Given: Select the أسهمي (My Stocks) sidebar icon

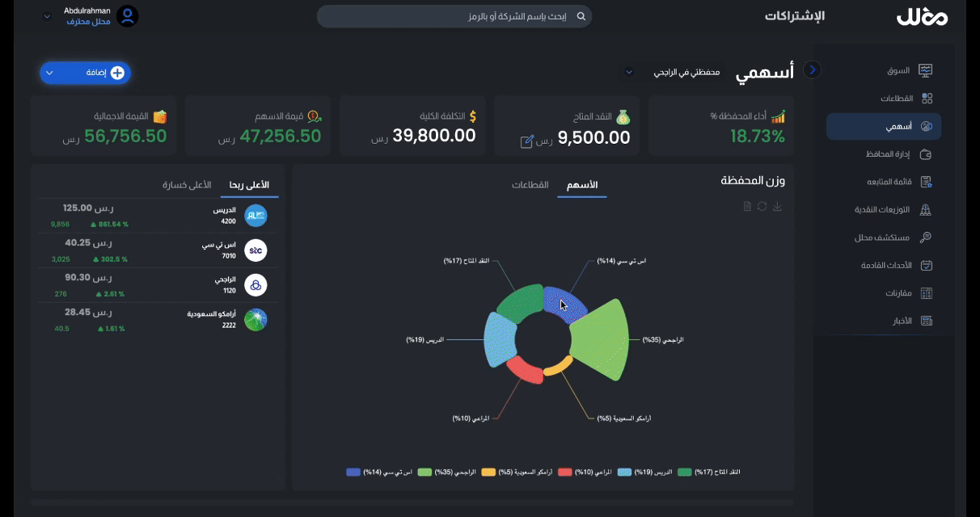Looking at the screenshot, I should [927, 127].
